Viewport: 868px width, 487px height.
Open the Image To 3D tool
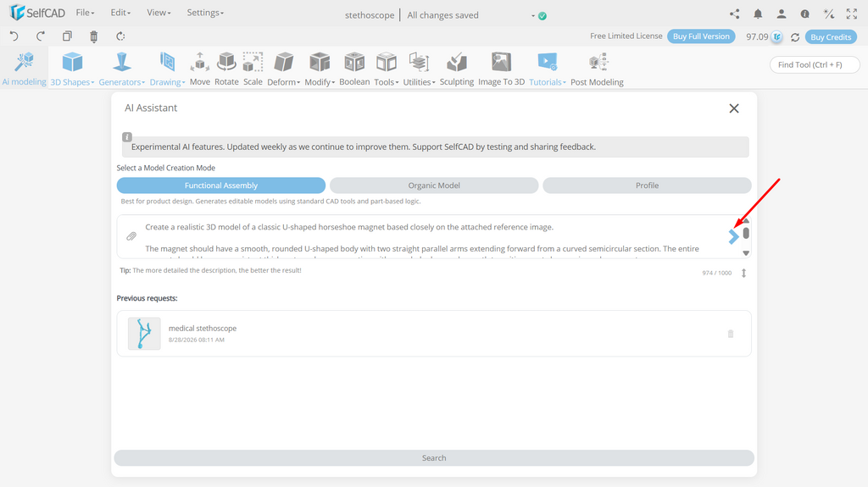502,69
